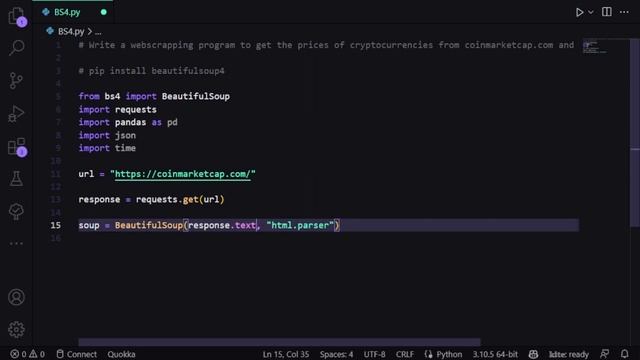Image resolution: width=640 pixels, height=360 pixels.
Task: Click the unsaved dot on BS4.py tab
Action: [104, 12]
